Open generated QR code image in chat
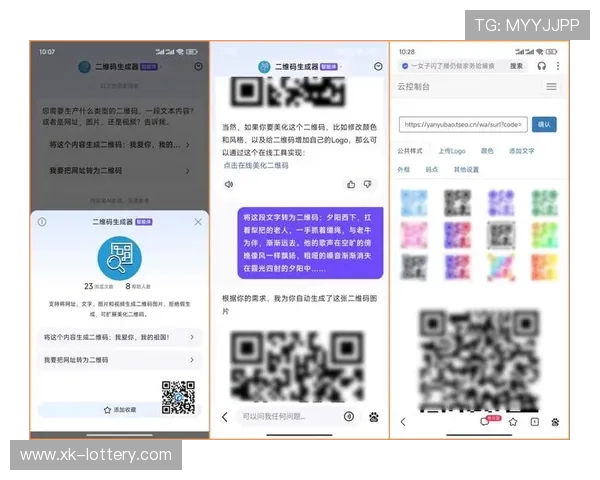 tap(297, 366)
